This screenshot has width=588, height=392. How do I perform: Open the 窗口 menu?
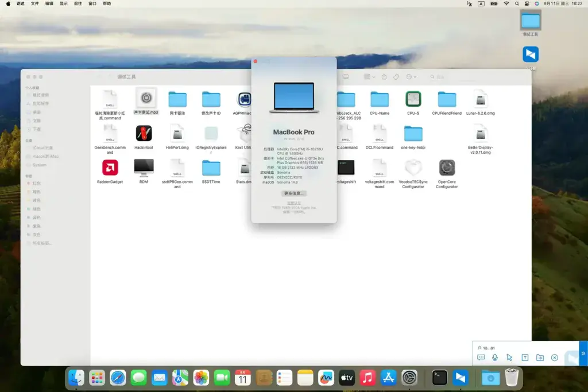(92, 3)
